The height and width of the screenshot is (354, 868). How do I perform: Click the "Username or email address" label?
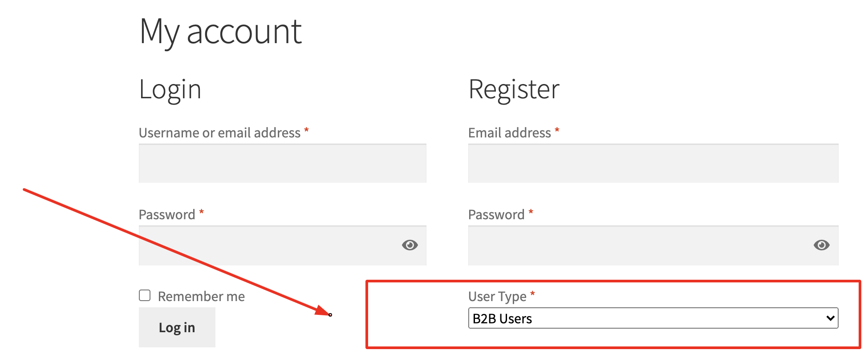coord(219,133)
